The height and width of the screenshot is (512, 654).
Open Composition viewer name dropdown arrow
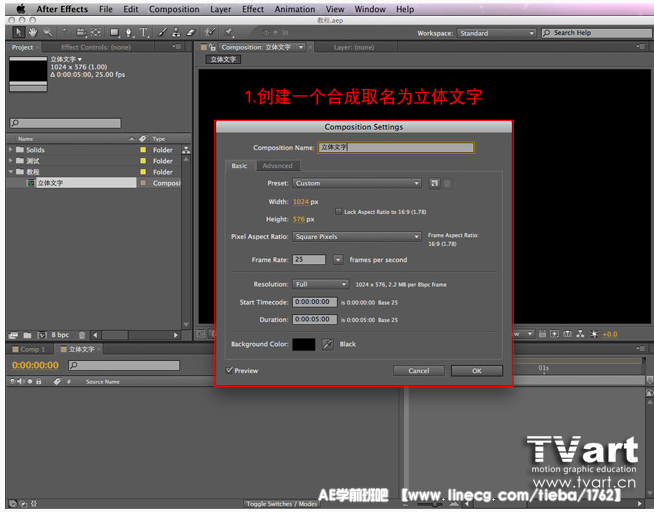[x=301, y=48]
